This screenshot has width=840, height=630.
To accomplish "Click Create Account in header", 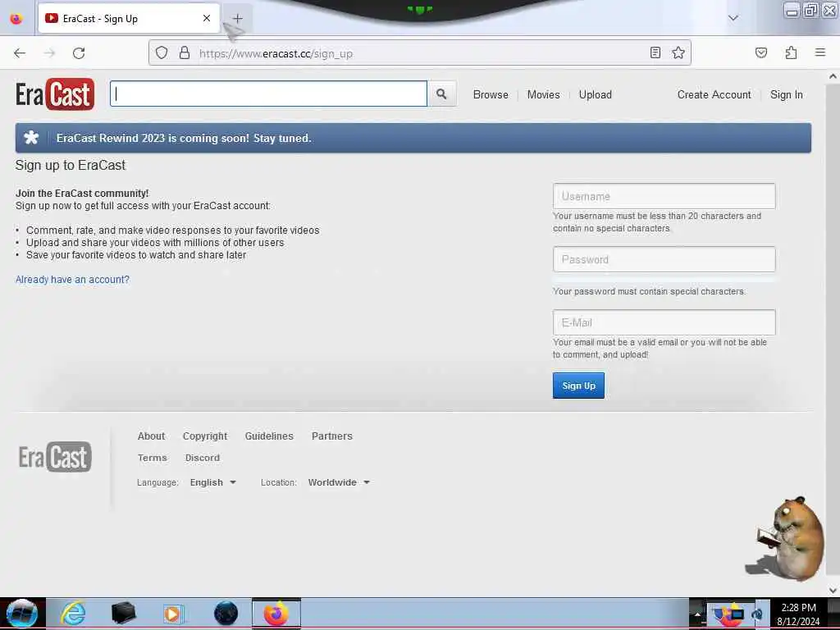I will pyautogui.click(x=714, y=94).
